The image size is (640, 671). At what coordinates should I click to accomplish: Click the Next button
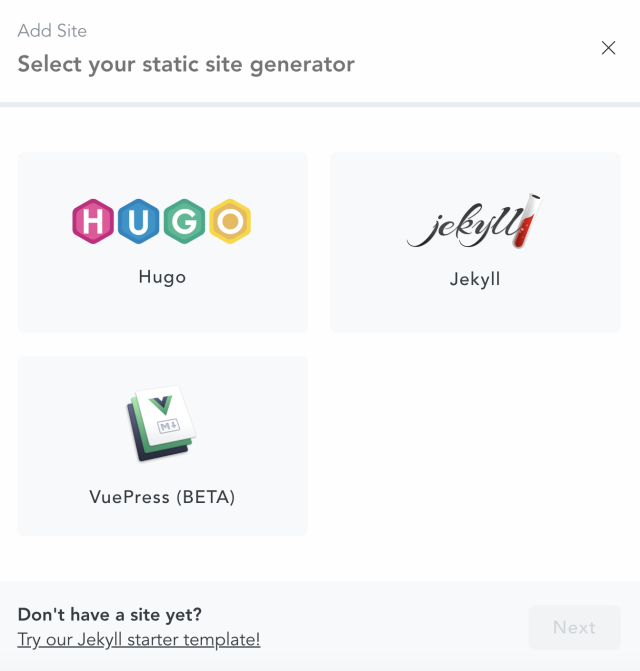click(574, 627)
